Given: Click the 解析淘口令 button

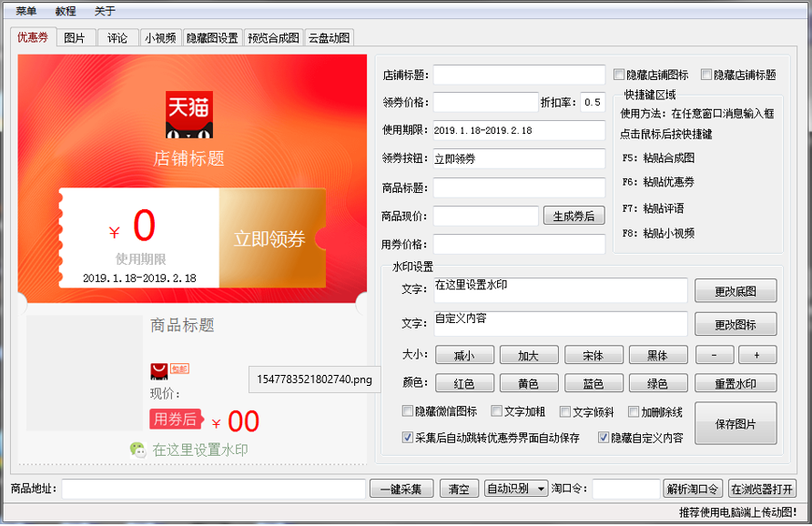Looking at the screenshot, I should [693, 489].
